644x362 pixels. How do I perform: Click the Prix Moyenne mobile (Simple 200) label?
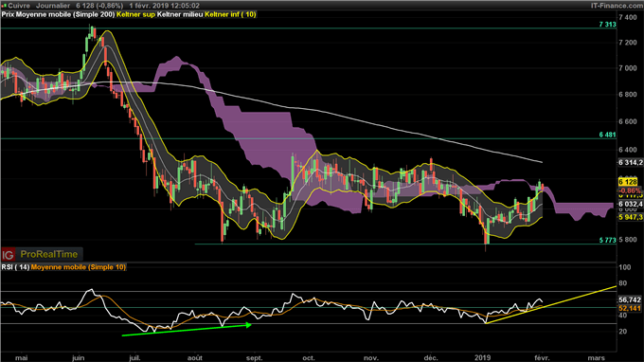58,14
